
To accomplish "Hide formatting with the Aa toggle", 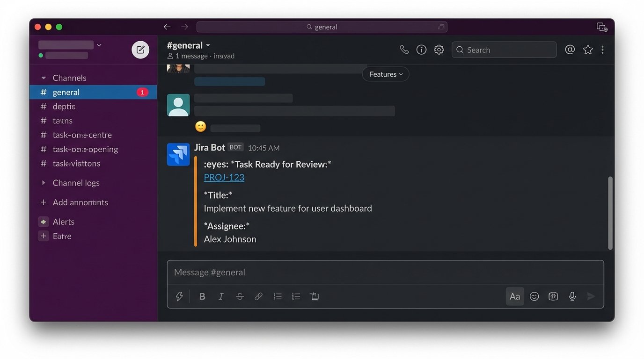I will 514,296.
